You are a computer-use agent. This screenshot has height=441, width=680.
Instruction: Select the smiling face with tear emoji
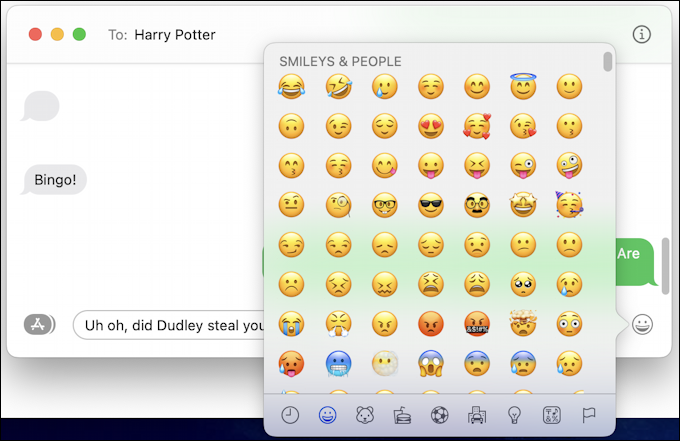(385, 86)
